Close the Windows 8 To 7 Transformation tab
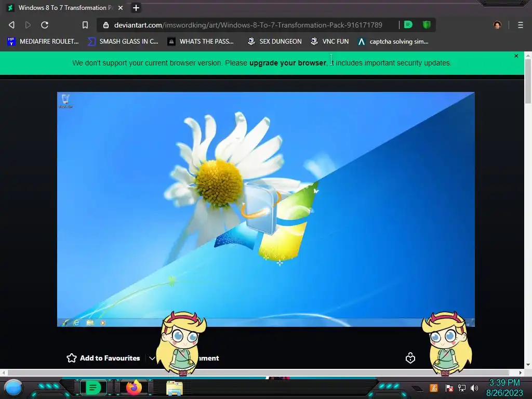Image resolution: width=532 pixels, height=399 pixels. [x=121, y=8]
